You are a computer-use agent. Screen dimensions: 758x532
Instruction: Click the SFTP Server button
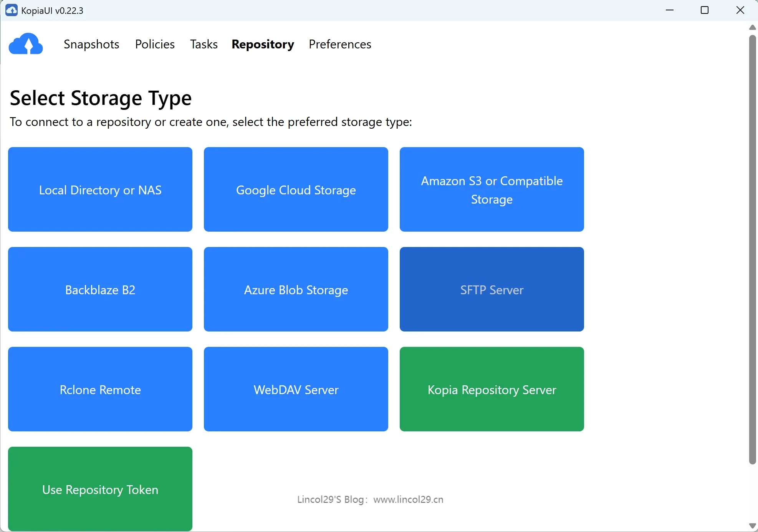[492, 289]
